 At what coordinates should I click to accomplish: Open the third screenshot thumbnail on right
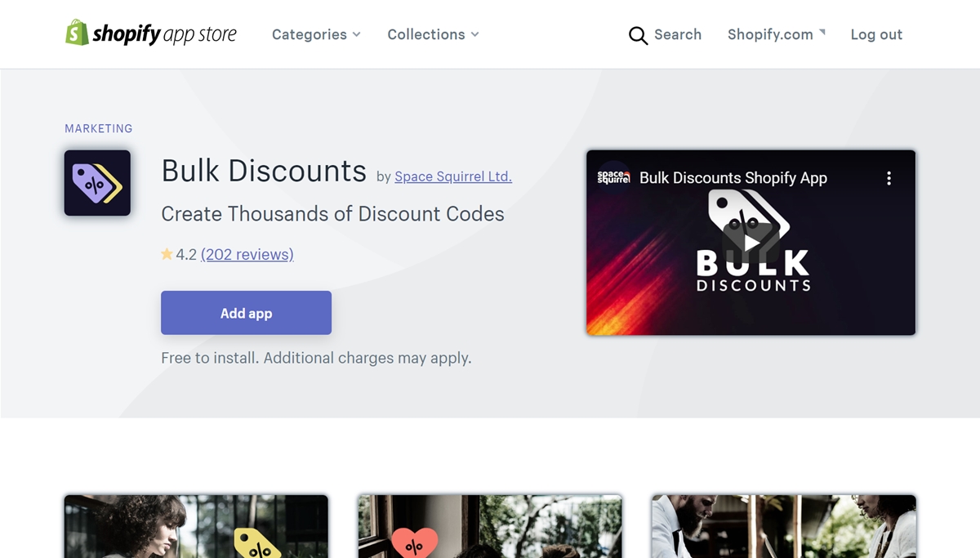[x=784, y=526]
